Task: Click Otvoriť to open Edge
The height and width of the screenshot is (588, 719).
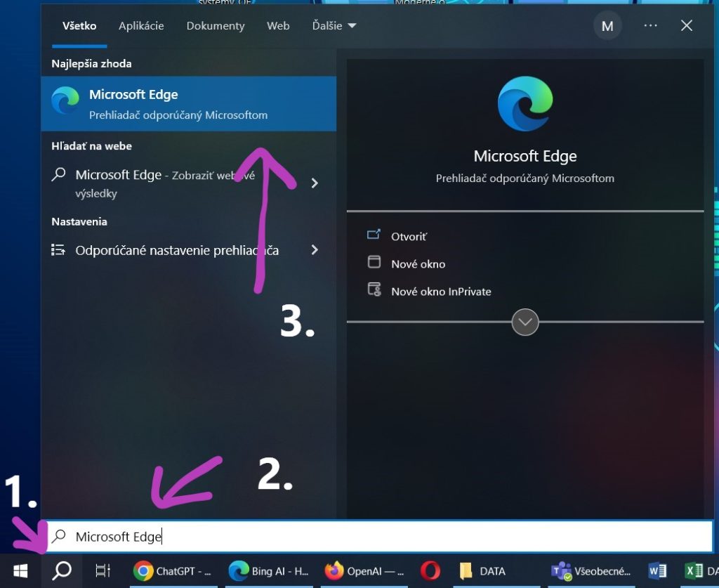Action: pos(409,237)
